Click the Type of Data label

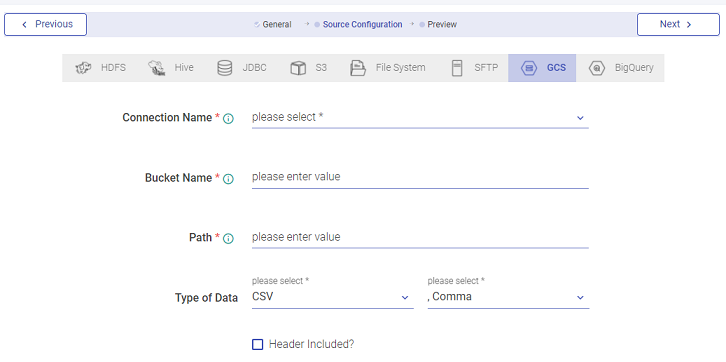(x=207, y=298)
